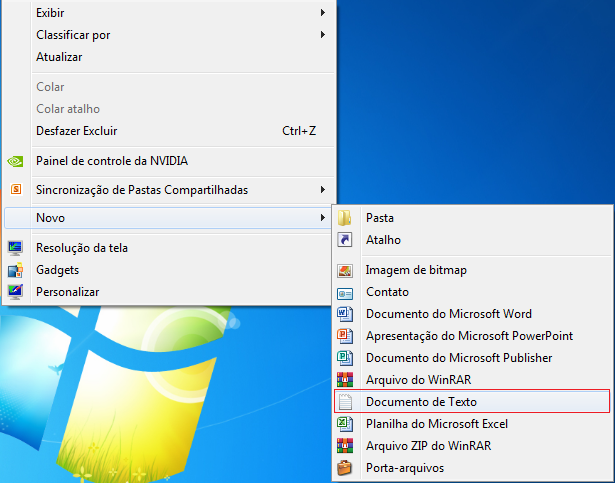The image size is (615, 483).
Task: Create new Apresentação do Microsoft PowerPoint
Action: (x=472, y=336)
